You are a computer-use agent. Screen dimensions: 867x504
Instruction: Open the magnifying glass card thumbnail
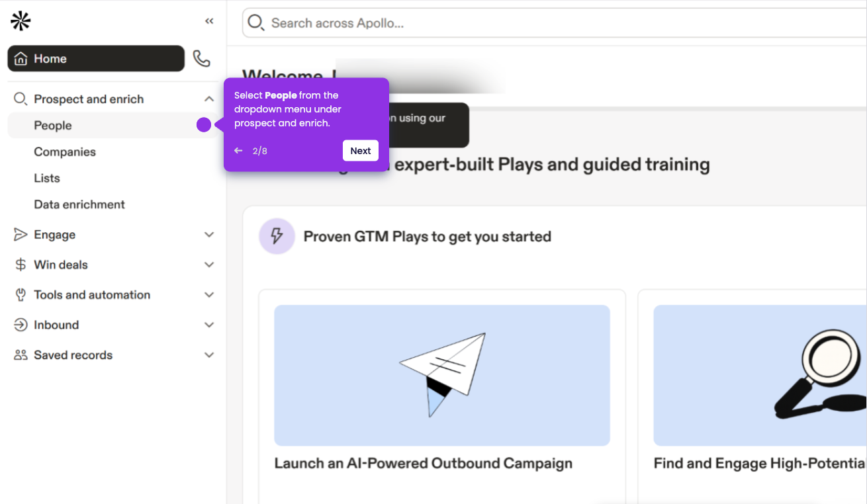coord(760,375)
